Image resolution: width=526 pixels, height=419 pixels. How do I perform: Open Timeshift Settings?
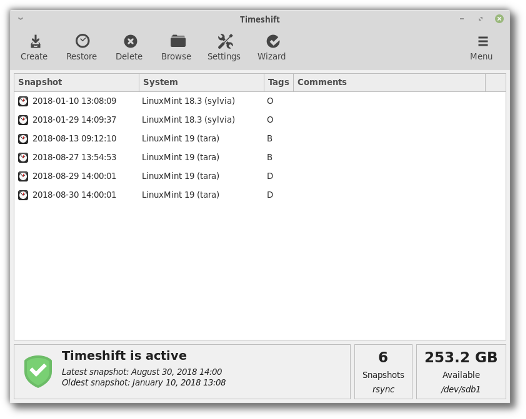click(x=224, y=47)
